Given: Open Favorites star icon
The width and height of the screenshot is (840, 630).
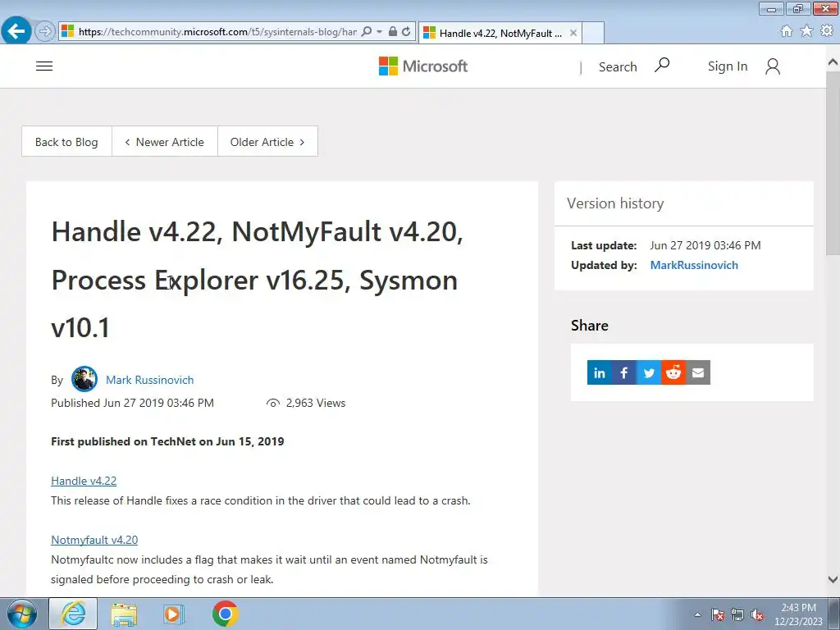Looking at the screenshot, I should click(x=806, y=31).
